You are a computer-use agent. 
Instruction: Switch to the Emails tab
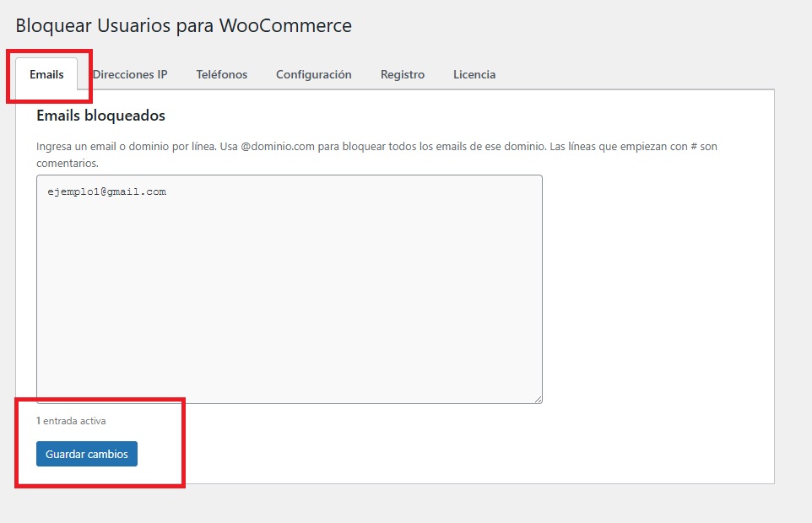click(46, 74)
